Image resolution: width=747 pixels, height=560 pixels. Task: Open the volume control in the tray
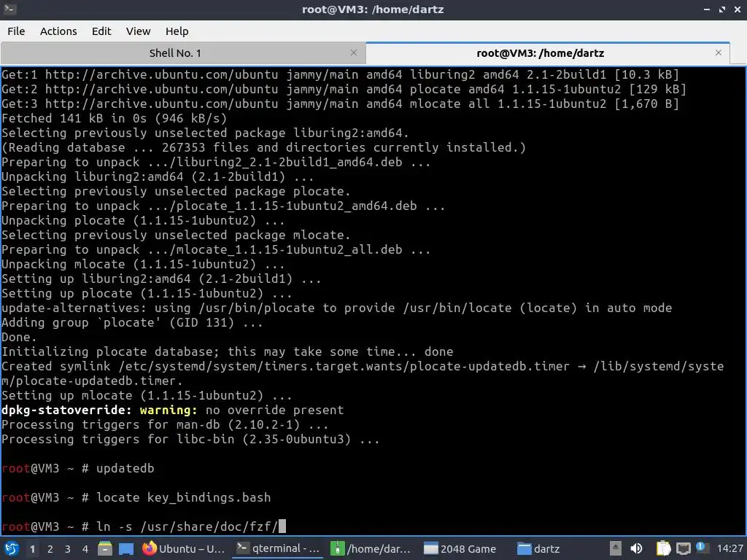(x=636, y=548)
